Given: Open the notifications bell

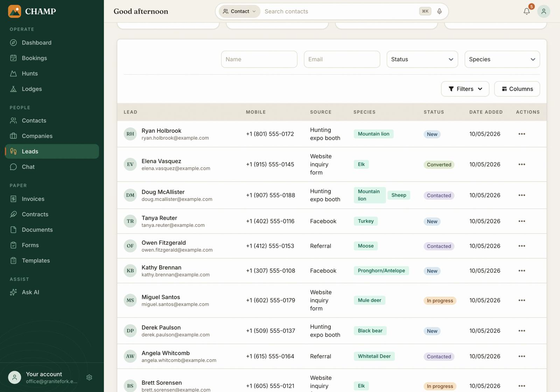Looking at the screenshot, I should 526,11.
